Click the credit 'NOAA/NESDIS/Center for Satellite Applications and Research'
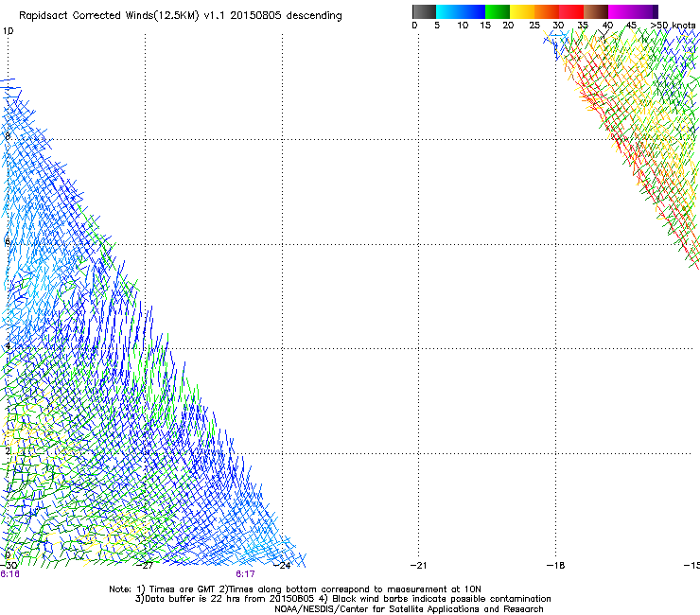 point(409,609)
